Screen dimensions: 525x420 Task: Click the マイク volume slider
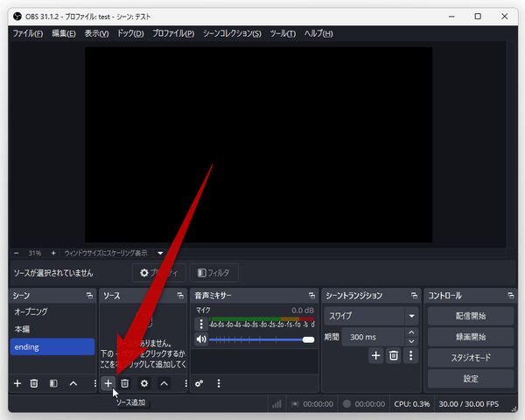(262, 339)
